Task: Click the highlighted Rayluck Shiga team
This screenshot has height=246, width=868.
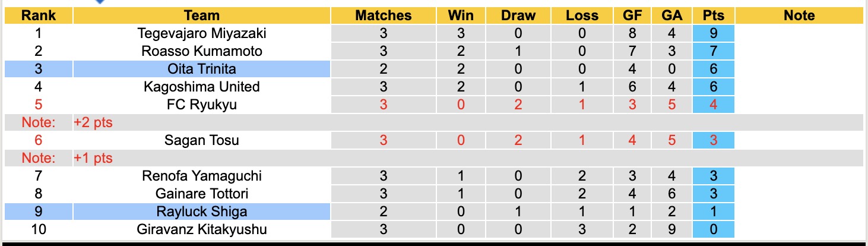Action: tap(202, 212)
